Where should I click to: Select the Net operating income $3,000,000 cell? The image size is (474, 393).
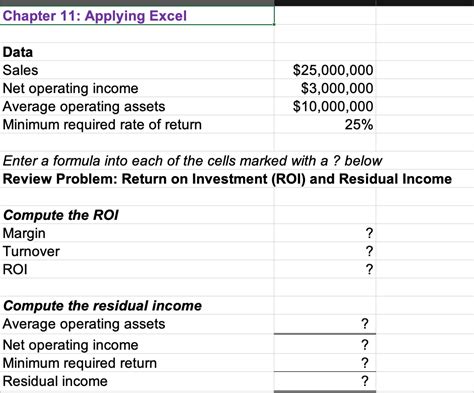[x=325, y=88]
